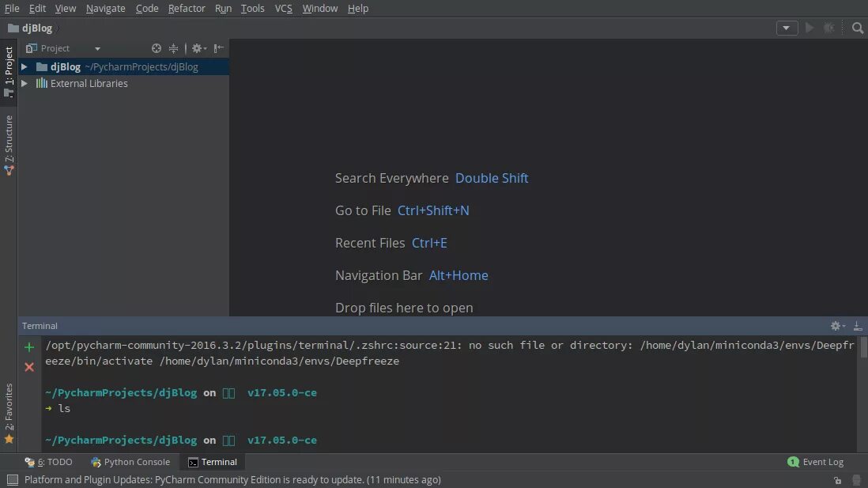
Task: Open the Refactor menu
Action: click(x=187, y=9)
